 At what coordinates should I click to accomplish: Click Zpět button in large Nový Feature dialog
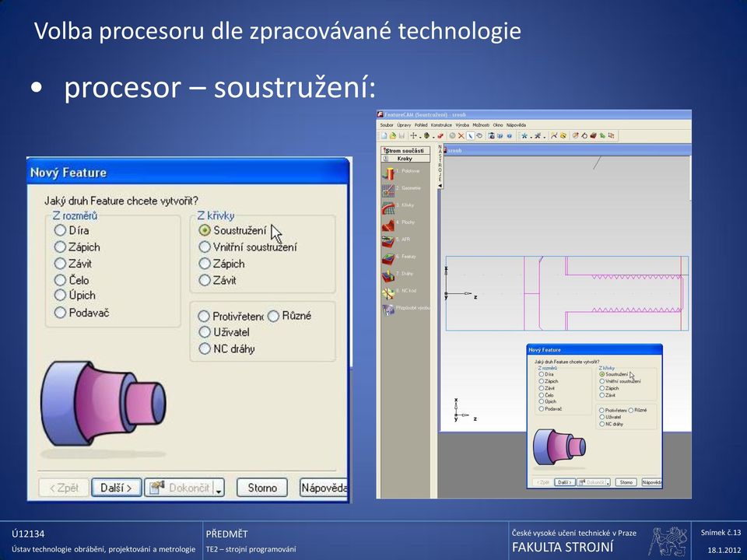coord(64,488)
